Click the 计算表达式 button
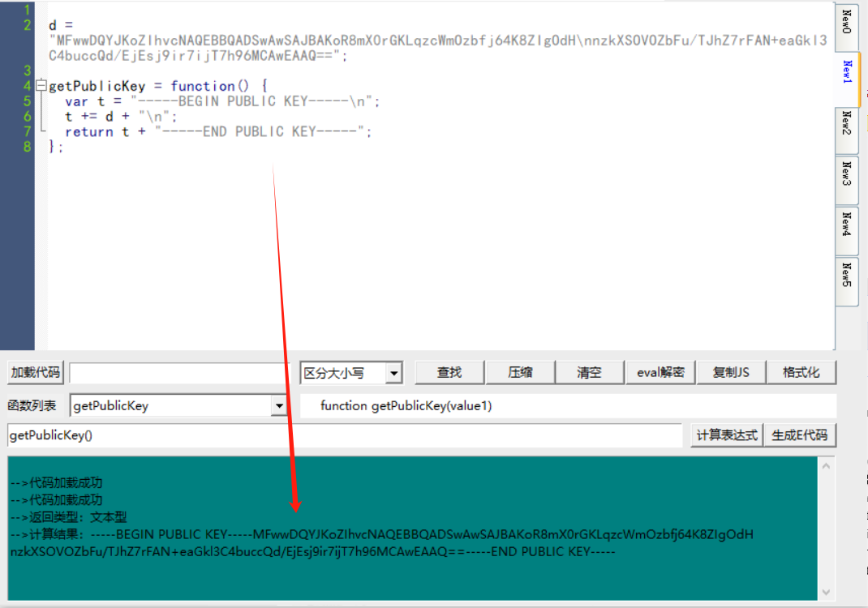Image resolution: width=868 pixels, height=608 pixels. tap(727, 435)
